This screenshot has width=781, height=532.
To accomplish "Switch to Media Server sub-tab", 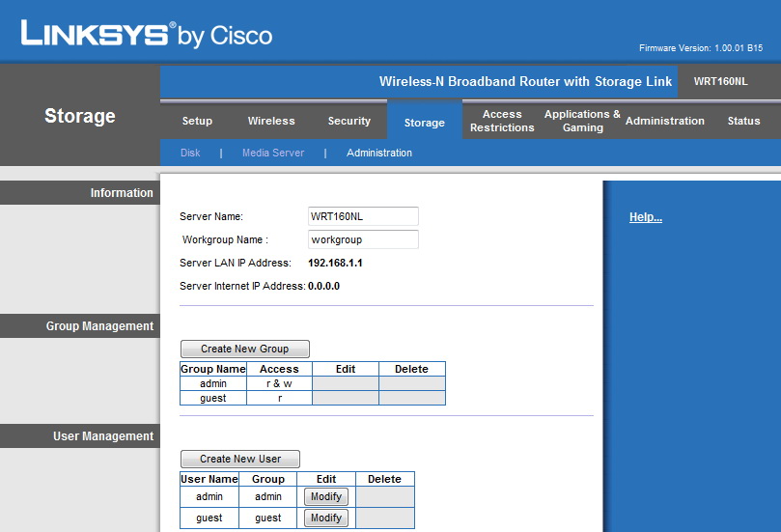I will tap(273, 153).
